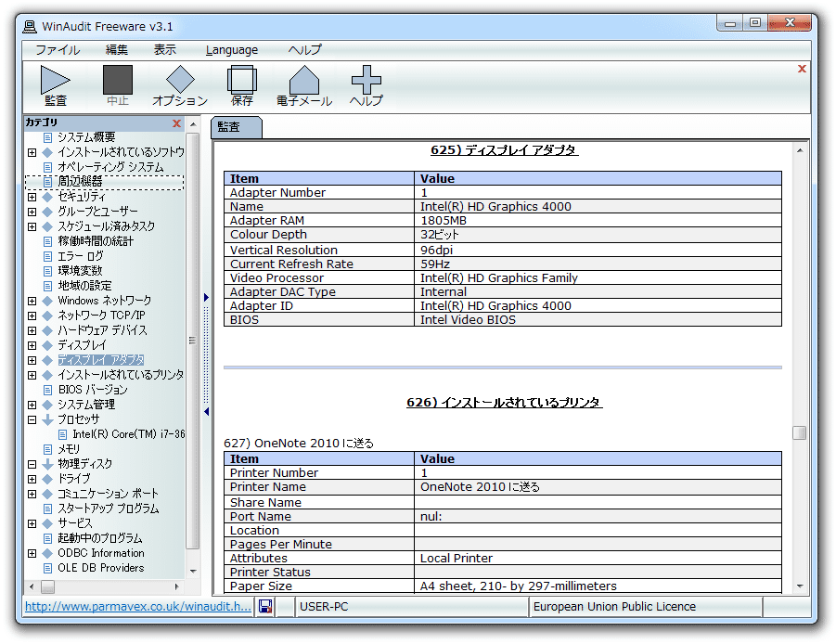
Task: Click the category tree horizontal scroll-right arrow
Action: point(176,587)
